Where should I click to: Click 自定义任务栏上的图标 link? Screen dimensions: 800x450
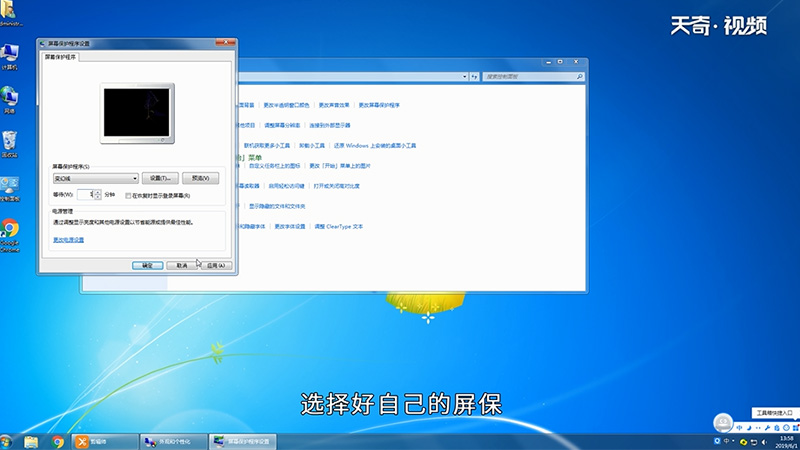pyautogui.click(x=274, y=166)
